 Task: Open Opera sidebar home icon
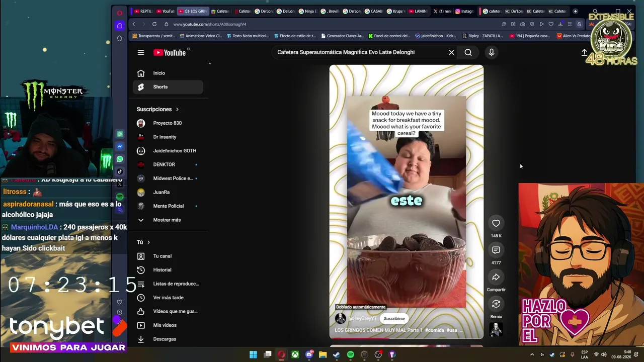[x=119, y=26]
